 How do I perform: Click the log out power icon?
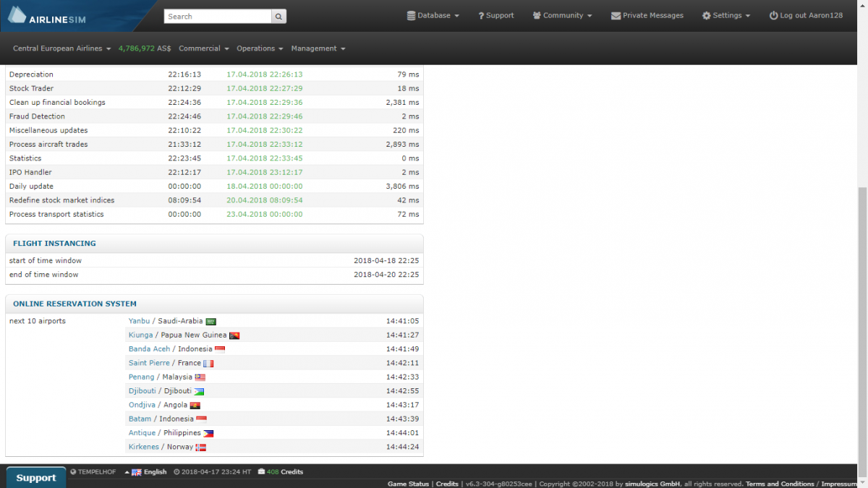click(773, 15)
